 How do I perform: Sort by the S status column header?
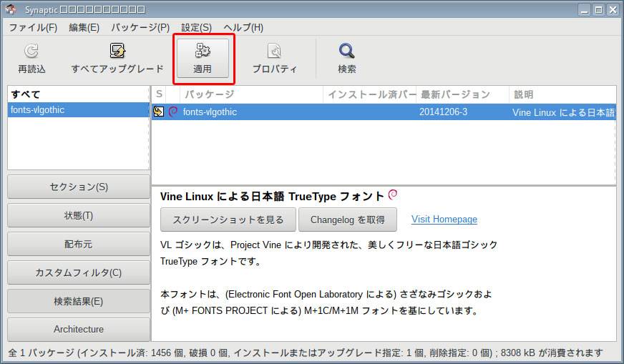click(x=159, y=94)
